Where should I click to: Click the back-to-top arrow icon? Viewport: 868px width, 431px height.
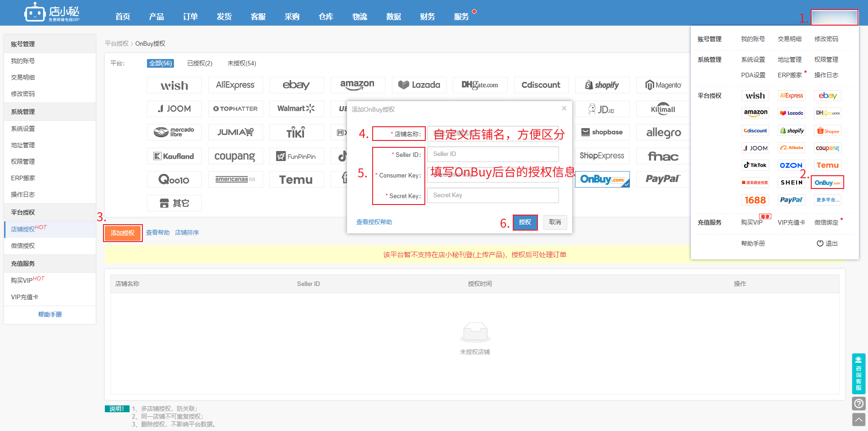pyautogui.click(x=859, y=420)
